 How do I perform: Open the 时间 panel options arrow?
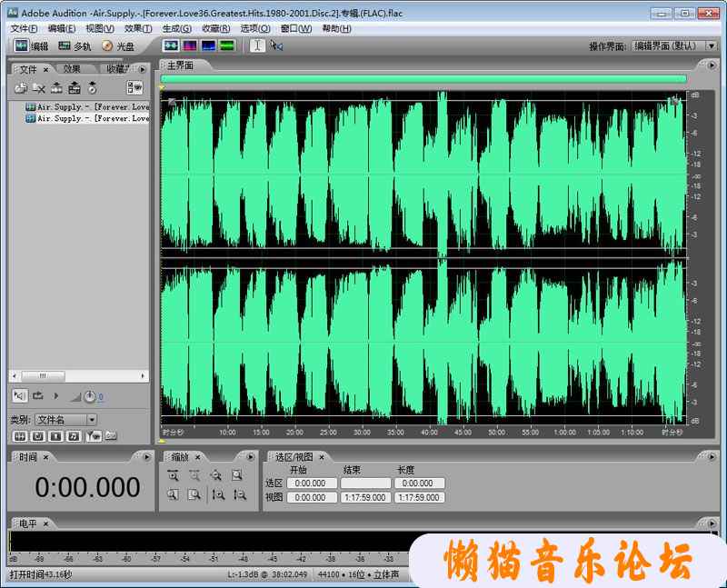146,457
